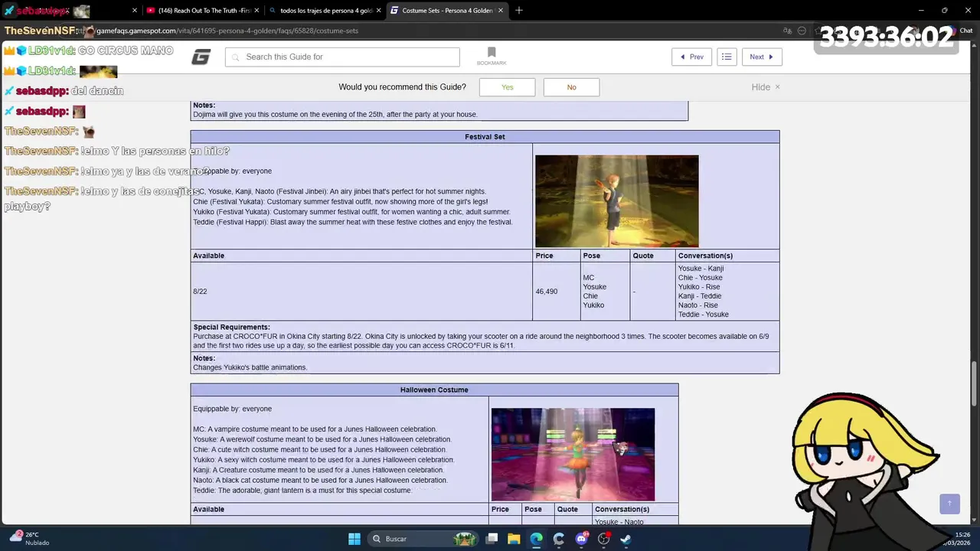Click the 'Quote' header in Festival Set table
Screen dimensions: 980x551
pyautogui.click(x=643, y=256)
